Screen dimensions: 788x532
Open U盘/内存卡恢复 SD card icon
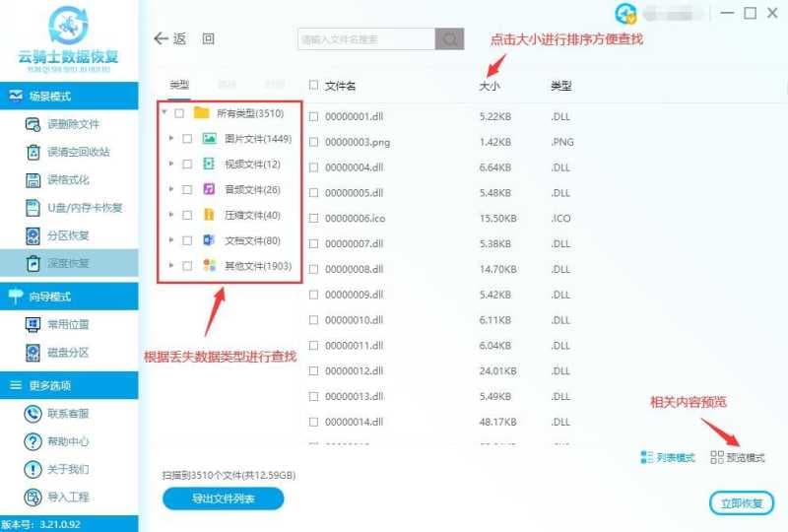click(x=33, y=208)
